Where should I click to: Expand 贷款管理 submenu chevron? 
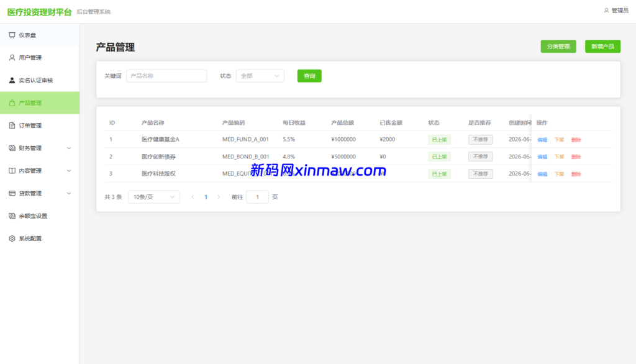click(69, 193)
